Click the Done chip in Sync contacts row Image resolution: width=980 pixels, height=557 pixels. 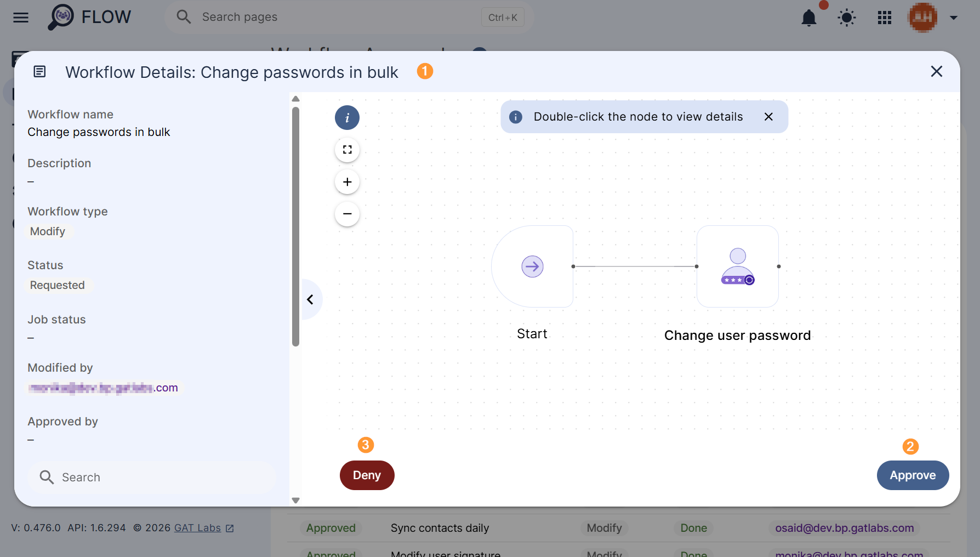pyautogui.click(x=693, y=528)
